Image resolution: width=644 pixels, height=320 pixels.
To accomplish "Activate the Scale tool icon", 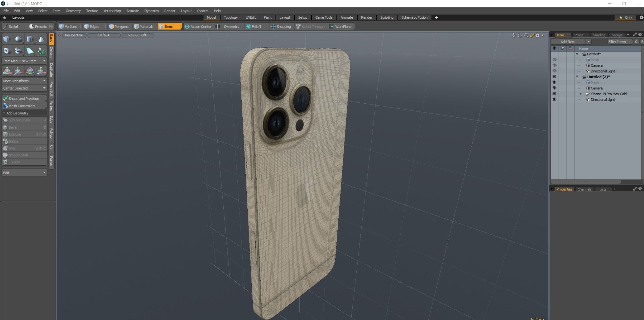I will click(41, 71).
